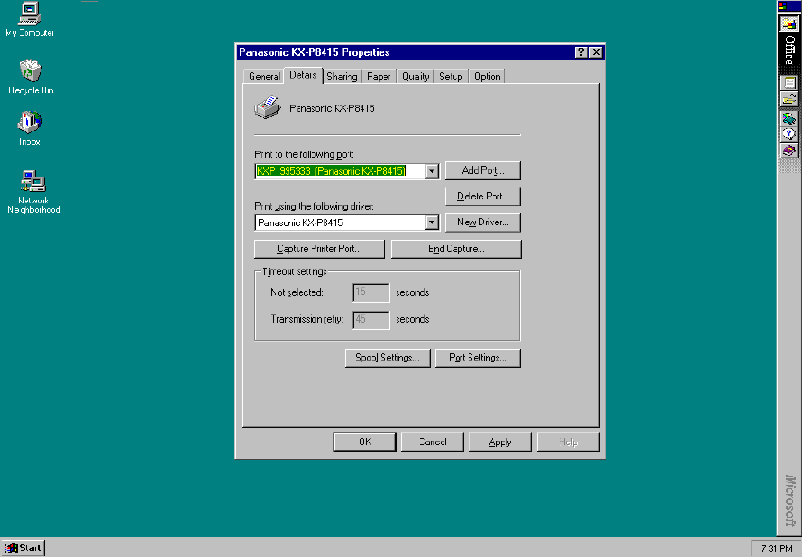The height and width of the screenshot is (557, 802).
Task: Expand the 'Print using the following driver' dropdown
Action: 432,223
